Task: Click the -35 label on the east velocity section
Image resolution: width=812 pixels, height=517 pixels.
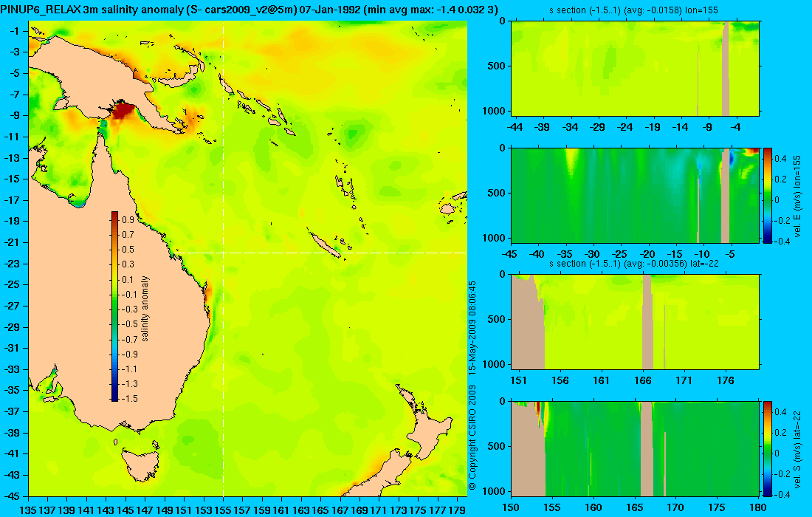Action: pos(565,254)
